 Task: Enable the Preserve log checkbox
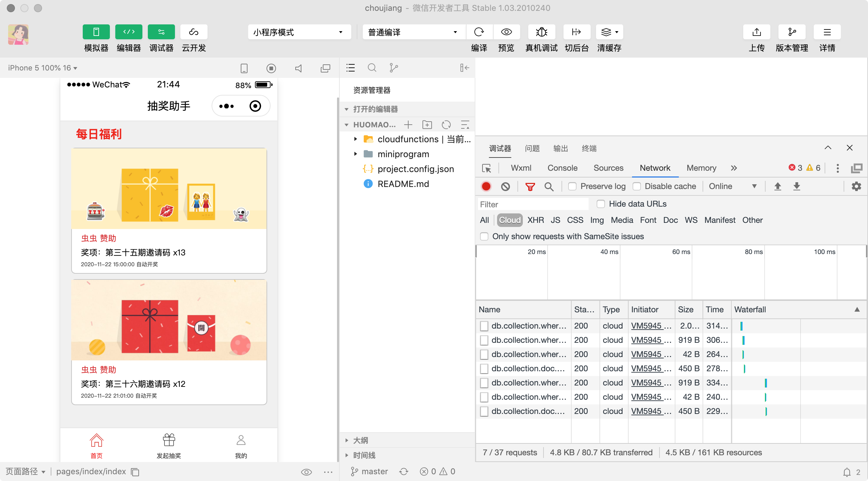[572, 187]
